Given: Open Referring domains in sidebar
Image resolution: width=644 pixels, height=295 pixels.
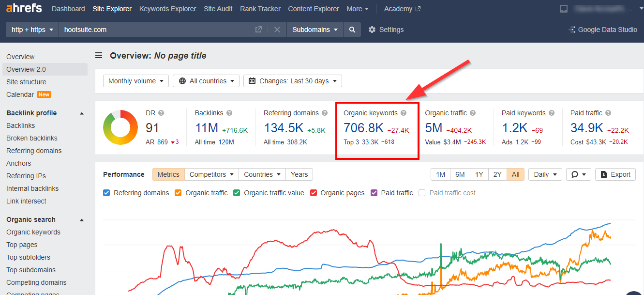Looking at the screenshot, I should (34, 151).
